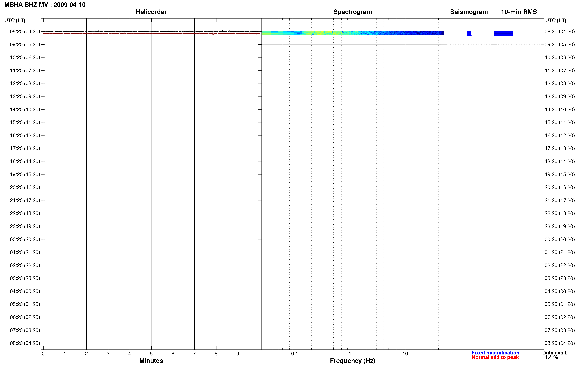Click the left '21:20 (17:20)' time label
Image resolution: width=588 pixels, height=368 pixels.
(x=25, y=200)
